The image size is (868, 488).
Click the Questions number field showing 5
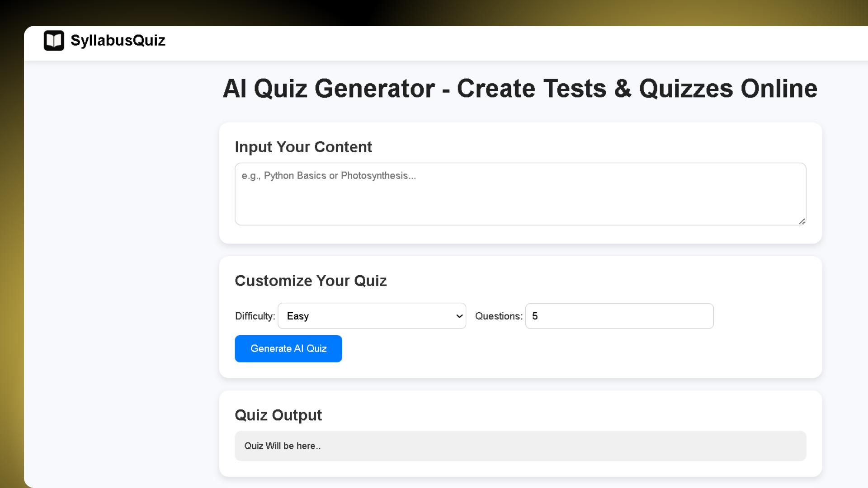619,316
